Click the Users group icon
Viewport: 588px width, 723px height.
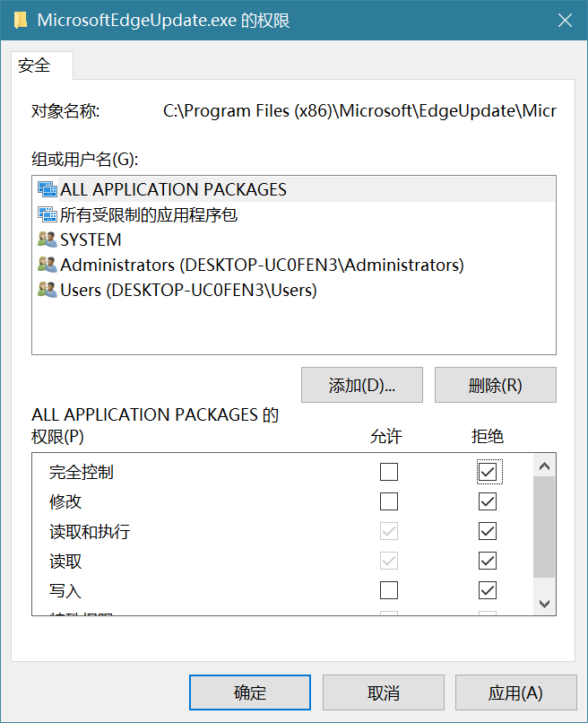click(47, 290)
